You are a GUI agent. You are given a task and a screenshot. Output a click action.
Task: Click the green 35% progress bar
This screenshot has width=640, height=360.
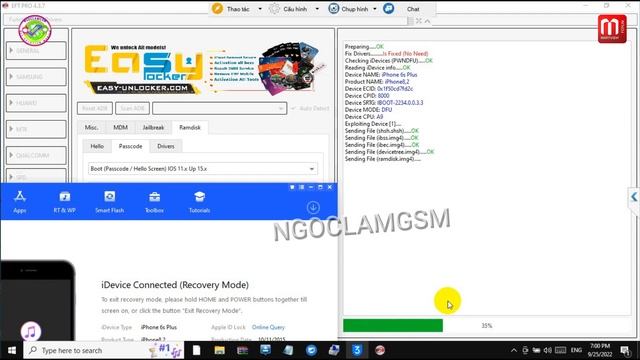[x=393, y=325]
